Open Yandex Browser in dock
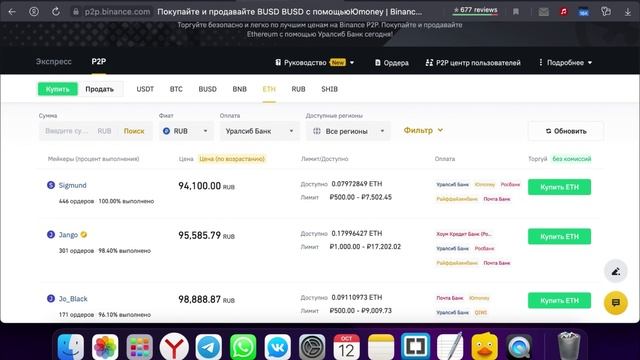 coord(174,347)
